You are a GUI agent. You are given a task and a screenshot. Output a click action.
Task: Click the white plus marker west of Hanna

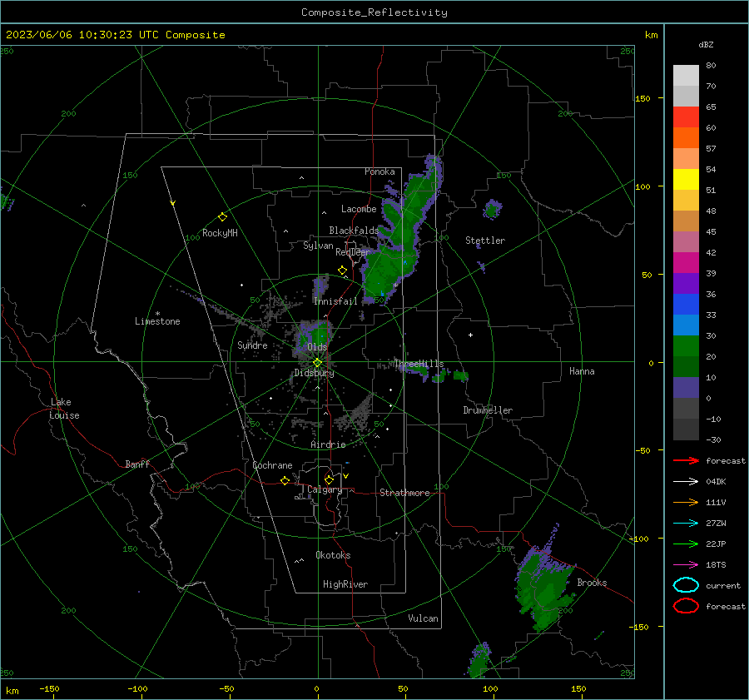tap(470, 335)
